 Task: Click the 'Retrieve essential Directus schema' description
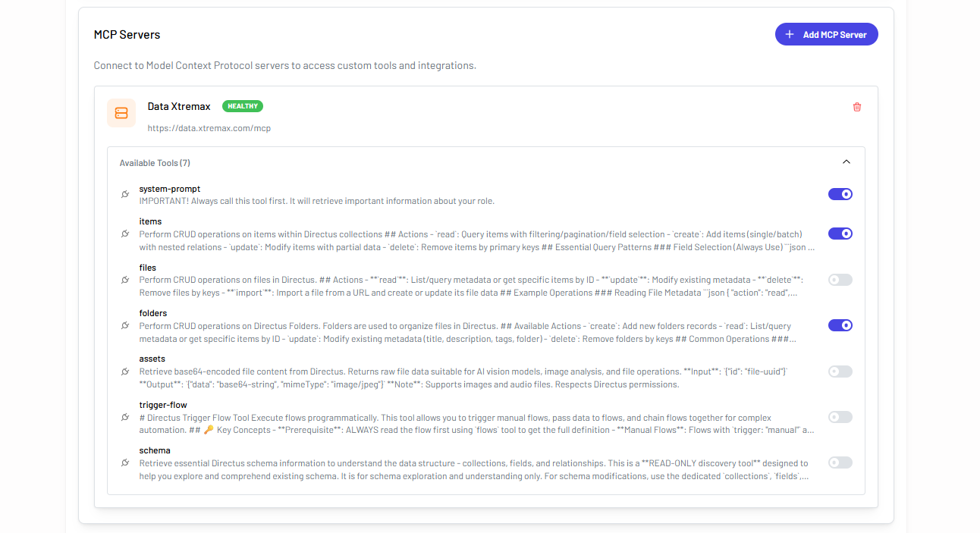pyautogui.click(x=475, y=469)
